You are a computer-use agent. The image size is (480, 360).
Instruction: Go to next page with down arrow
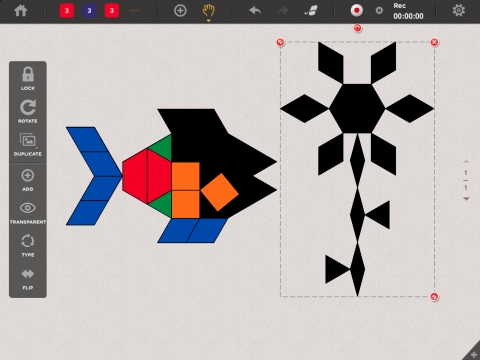(466, 199)
